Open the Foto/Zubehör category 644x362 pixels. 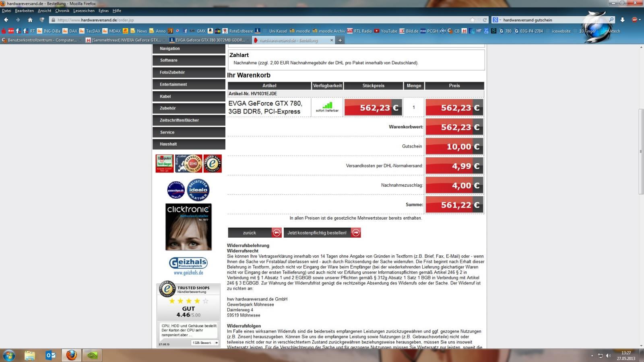click(189, 72)
